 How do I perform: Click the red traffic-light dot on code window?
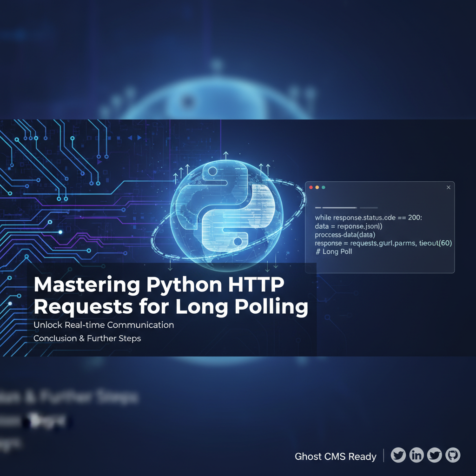pyautogui.click(x=311, y=187)
